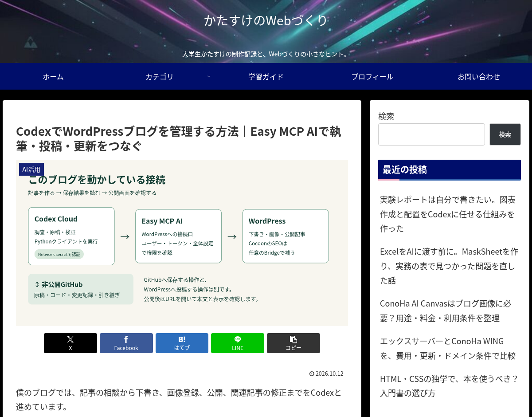
Task: Open the featured diagram image
Action: pyautogui.click(x=182, y=243)
